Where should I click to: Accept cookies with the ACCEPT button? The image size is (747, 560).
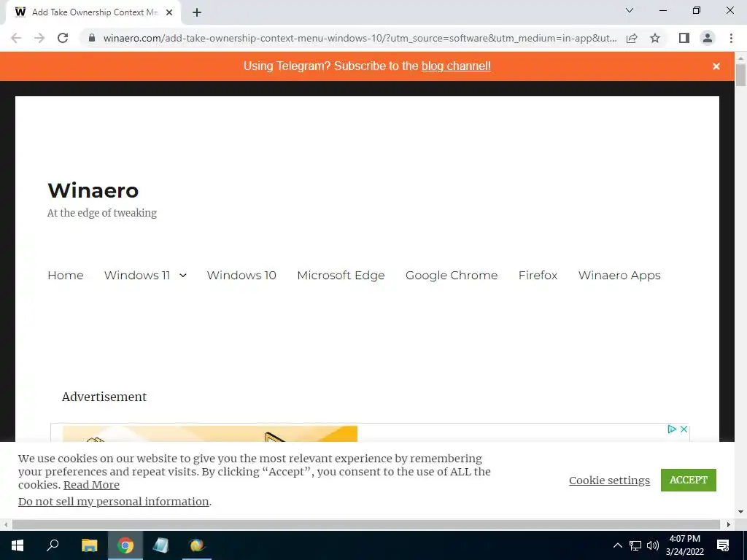[x=689, y=480]
